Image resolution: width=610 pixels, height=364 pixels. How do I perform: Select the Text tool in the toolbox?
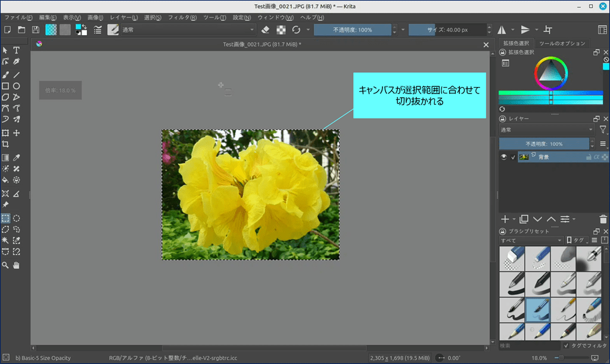[x=17, y=50]
